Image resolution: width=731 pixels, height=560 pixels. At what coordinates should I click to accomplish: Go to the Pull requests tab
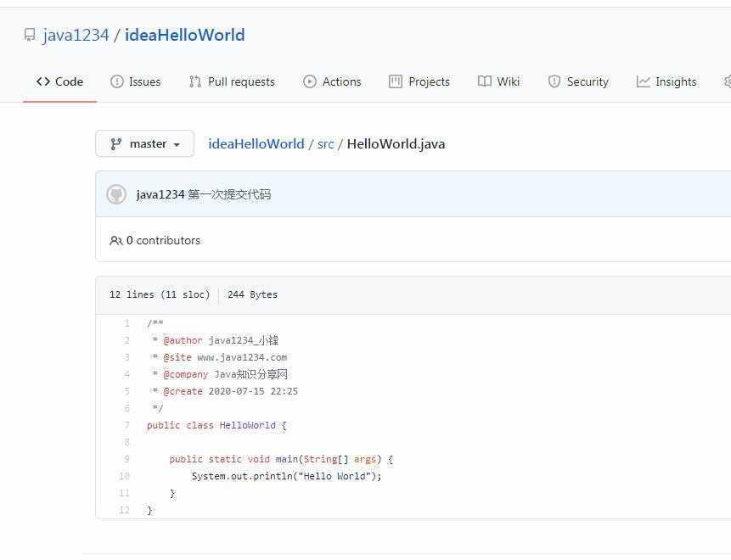232,81
